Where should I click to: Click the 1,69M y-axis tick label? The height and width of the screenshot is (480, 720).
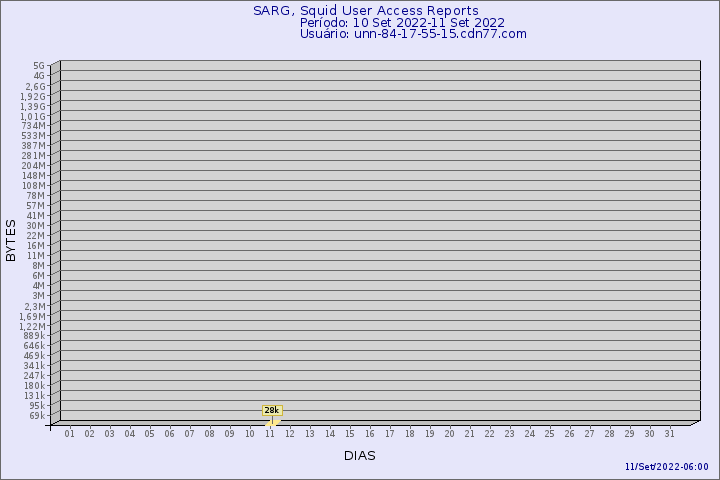coord(33,316)
